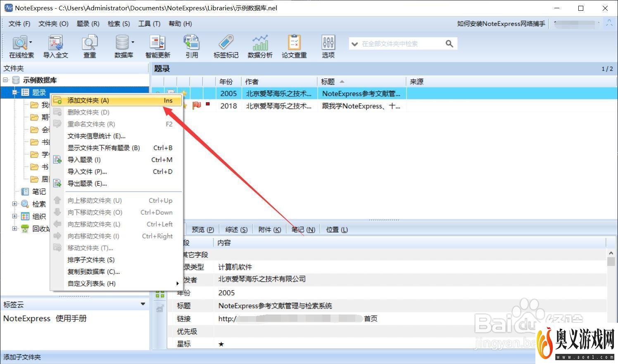Open the search scope dropdown chevron
618x364 pixels.
[x=354, y=44]
